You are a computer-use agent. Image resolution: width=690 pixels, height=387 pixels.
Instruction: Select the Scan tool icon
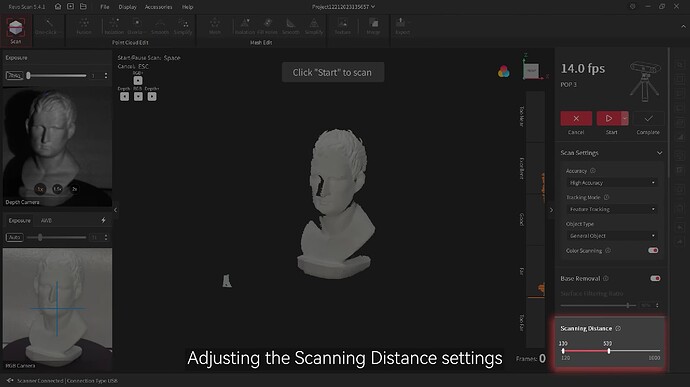[16, 28]
